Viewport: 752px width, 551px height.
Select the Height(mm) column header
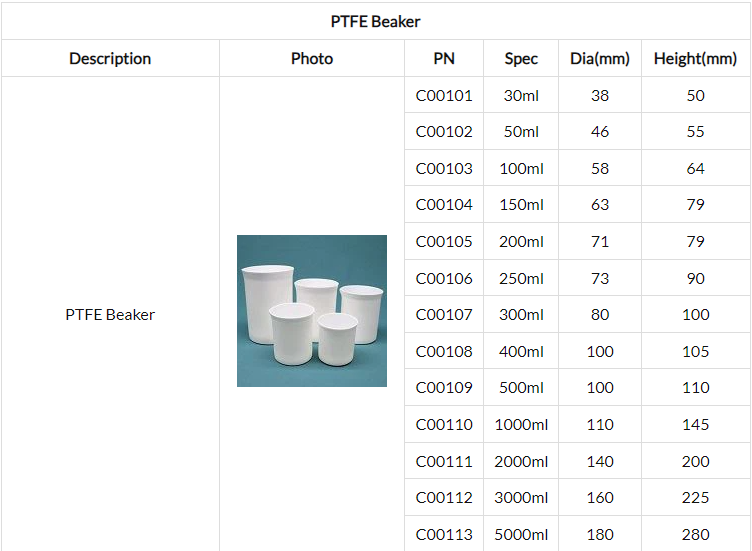tap(695, 59)
